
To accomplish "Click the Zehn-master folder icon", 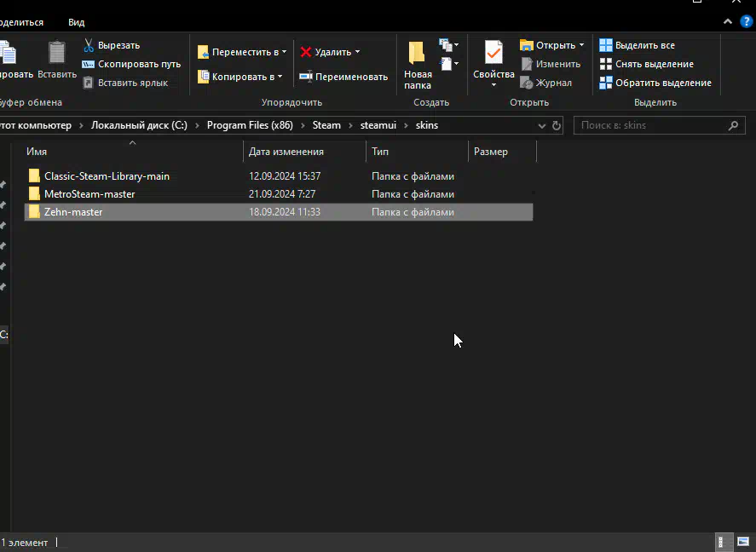I will [x=34, y=211].
